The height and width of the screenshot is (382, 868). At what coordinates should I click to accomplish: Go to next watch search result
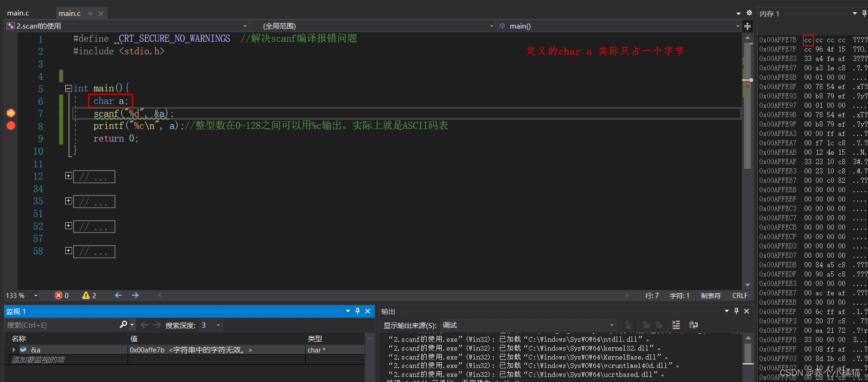pyautogui.click(x=157, y=325)
